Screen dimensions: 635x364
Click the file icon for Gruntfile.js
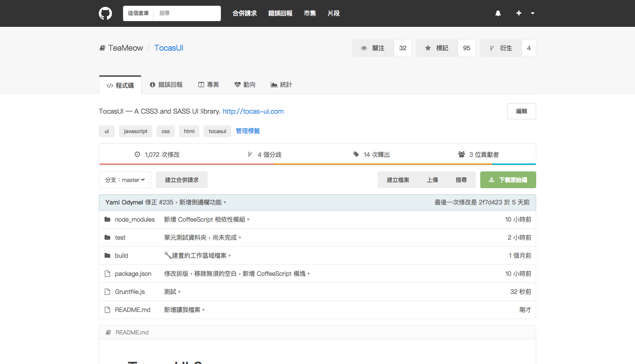(107, 292)
